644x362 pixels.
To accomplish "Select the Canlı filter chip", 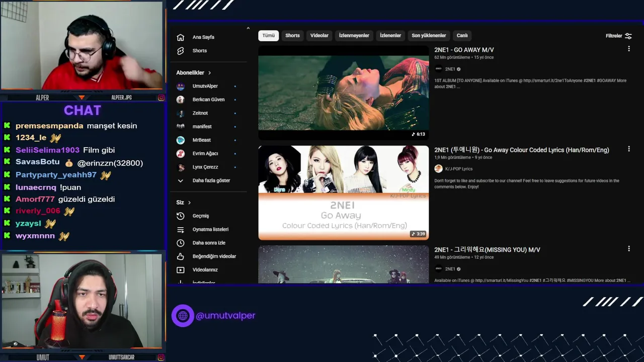I will pos(462,36).
